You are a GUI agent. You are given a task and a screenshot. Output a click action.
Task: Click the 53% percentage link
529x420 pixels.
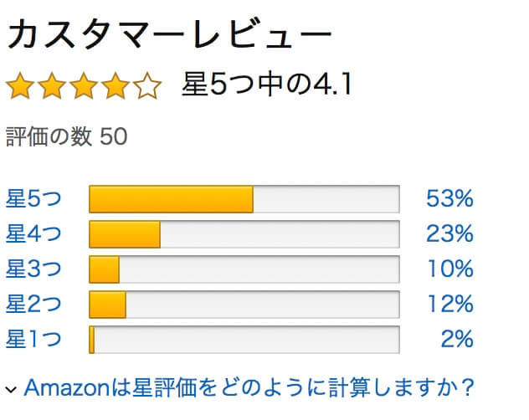(449, 198)
